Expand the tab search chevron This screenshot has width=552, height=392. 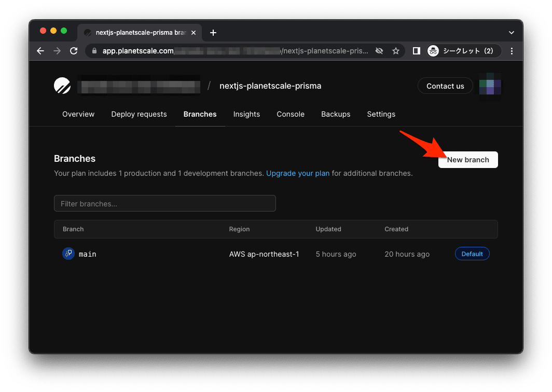[x=511, y=33]
